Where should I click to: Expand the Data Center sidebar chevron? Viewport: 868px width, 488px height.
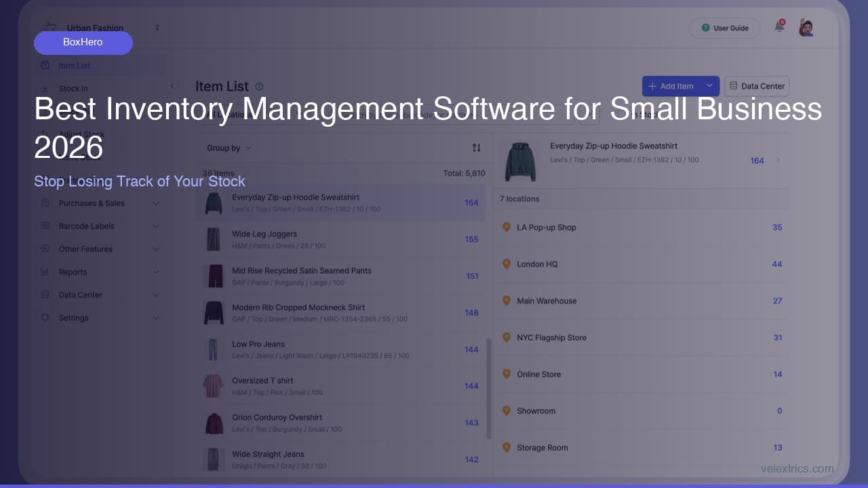tap(155, 295)
